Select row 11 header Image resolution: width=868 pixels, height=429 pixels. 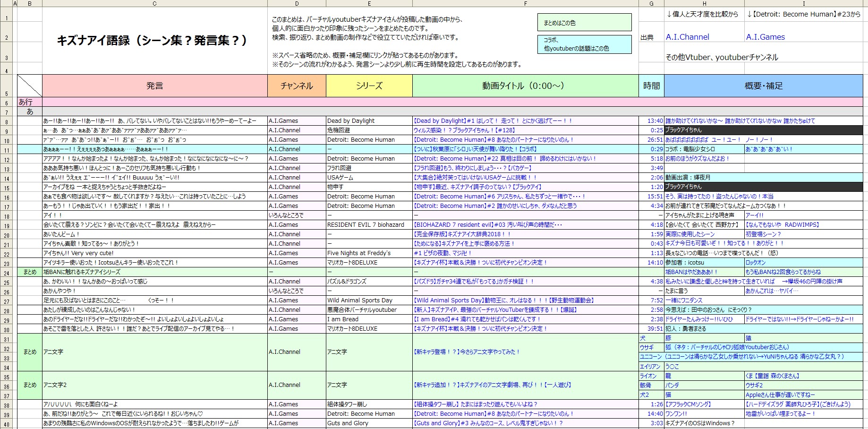(7, 150)
